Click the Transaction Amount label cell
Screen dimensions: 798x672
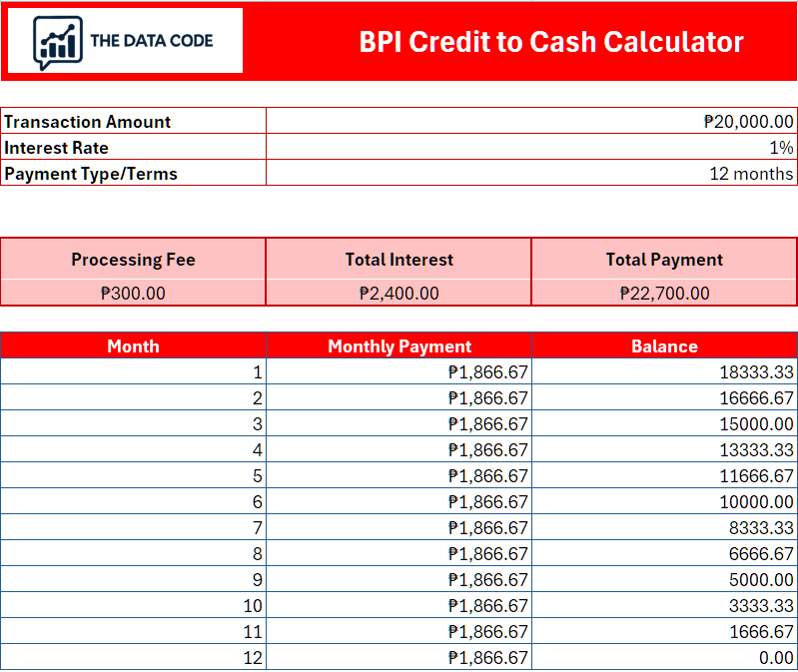click(x=133, y=122)
